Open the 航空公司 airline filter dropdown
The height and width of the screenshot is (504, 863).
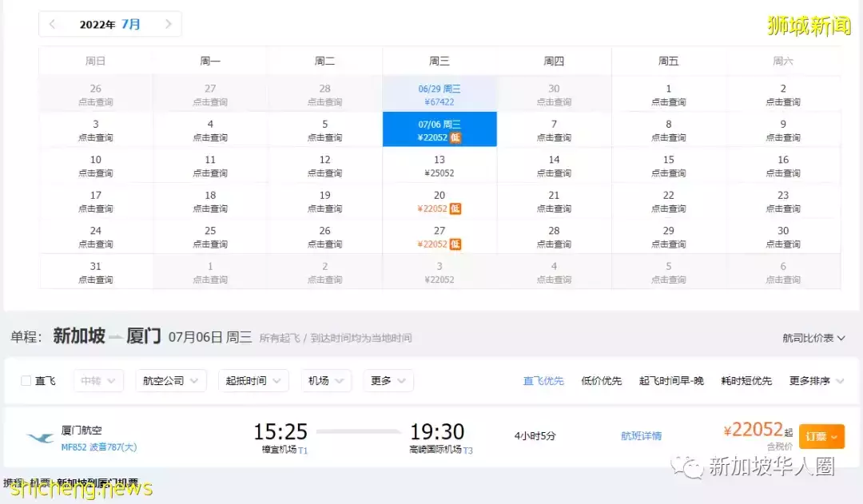[170, 381]
